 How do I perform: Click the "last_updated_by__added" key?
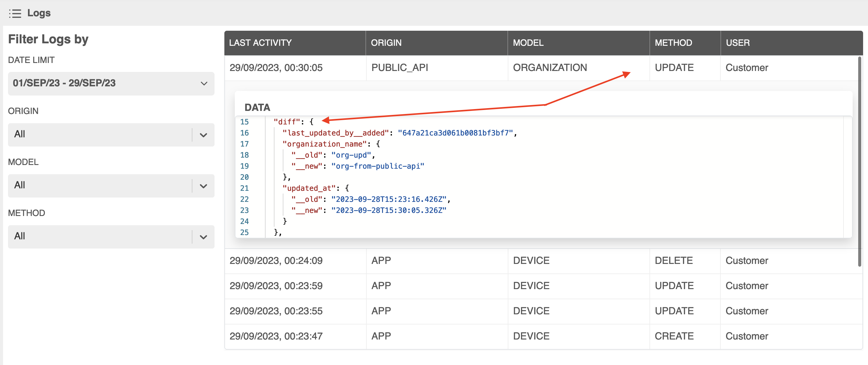[336, 133]
